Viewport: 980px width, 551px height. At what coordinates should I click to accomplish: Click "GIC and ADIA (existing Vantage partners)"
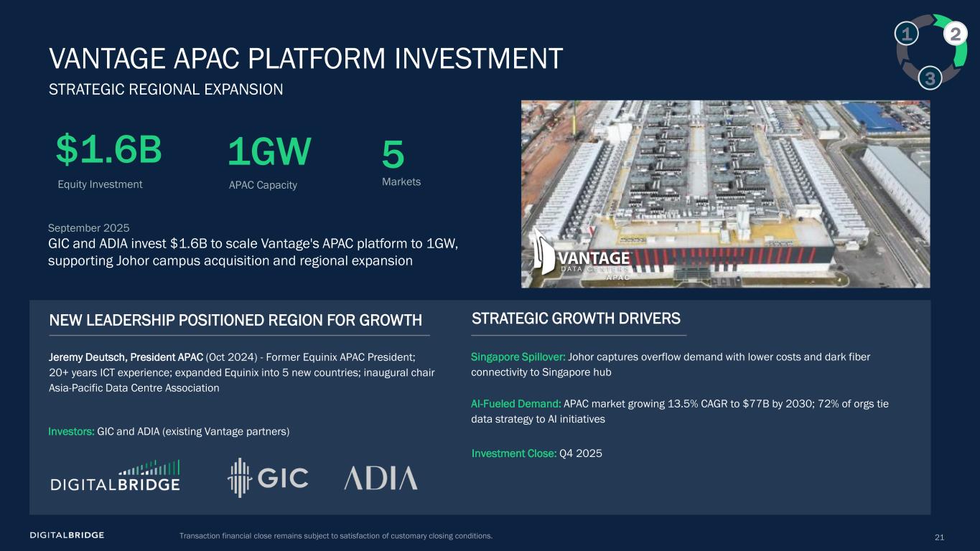(193, 431)
